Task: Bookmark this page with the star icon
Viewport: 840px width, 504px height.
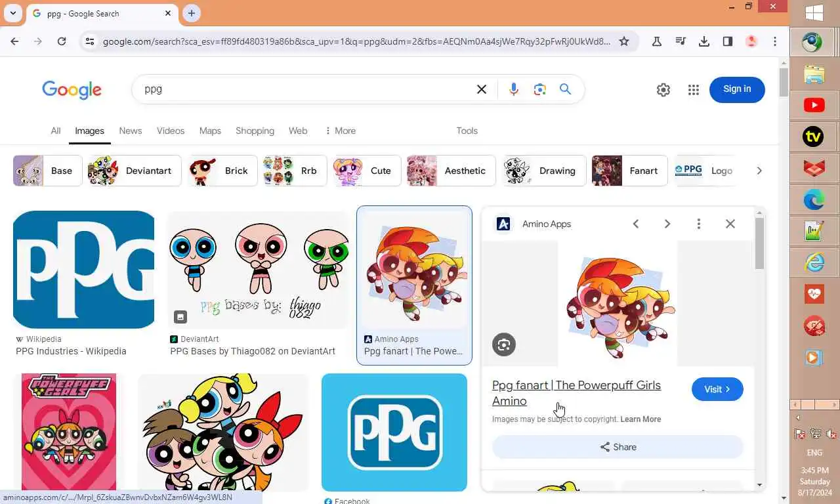Action: (624, 41)
